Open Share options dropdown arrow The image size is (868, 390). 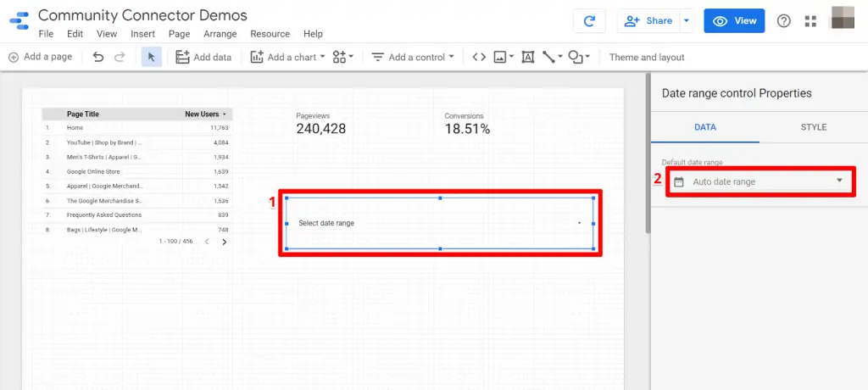click(x=687, y=21)
